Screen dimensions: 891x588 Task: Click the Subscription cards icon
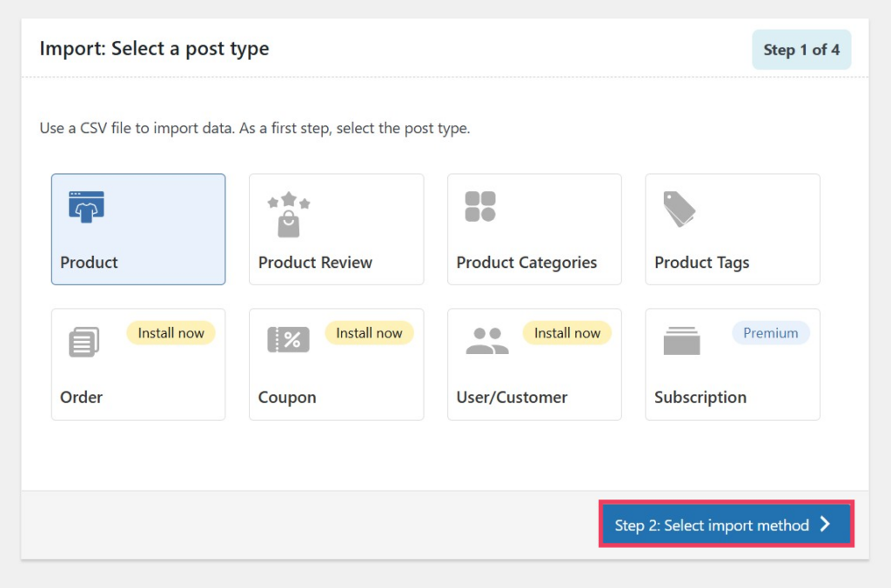click(x=682, y=341)
